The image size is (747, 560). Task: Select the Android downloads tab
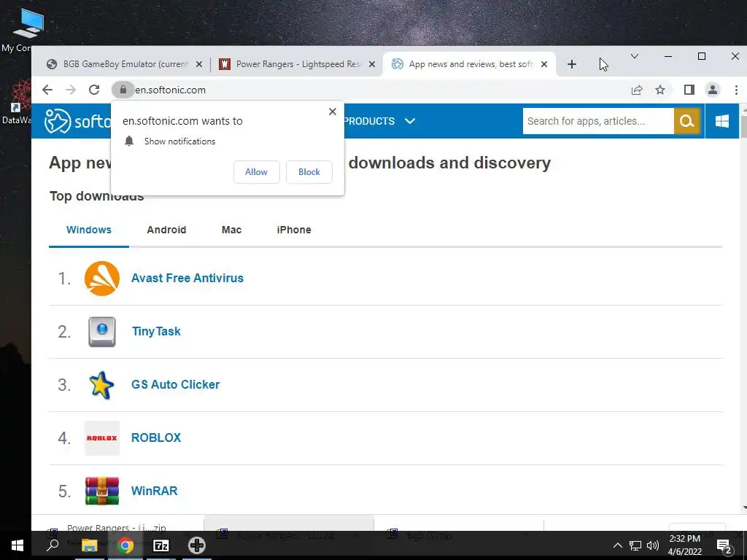(166, 230)
